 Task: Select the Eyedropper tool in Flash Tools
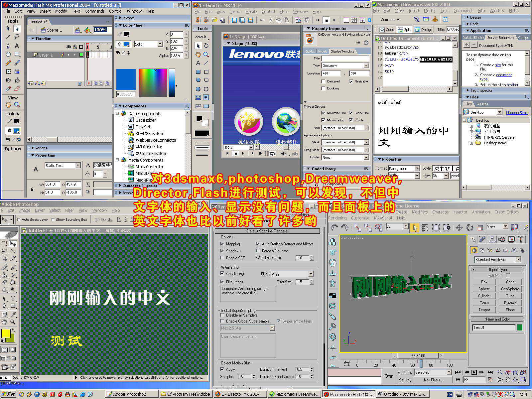click(x=8, y=89)
